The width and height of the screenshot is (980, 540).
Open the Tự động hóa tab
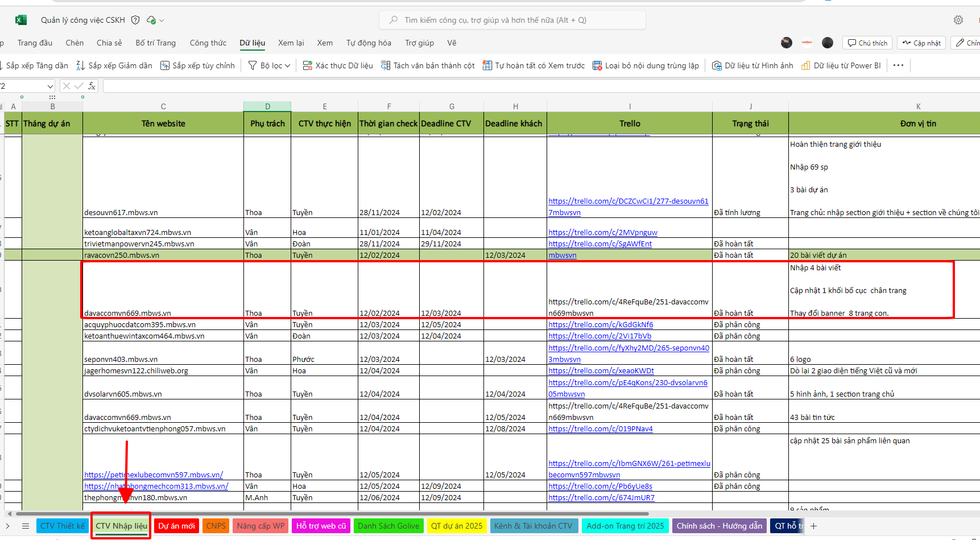(369, 43)
